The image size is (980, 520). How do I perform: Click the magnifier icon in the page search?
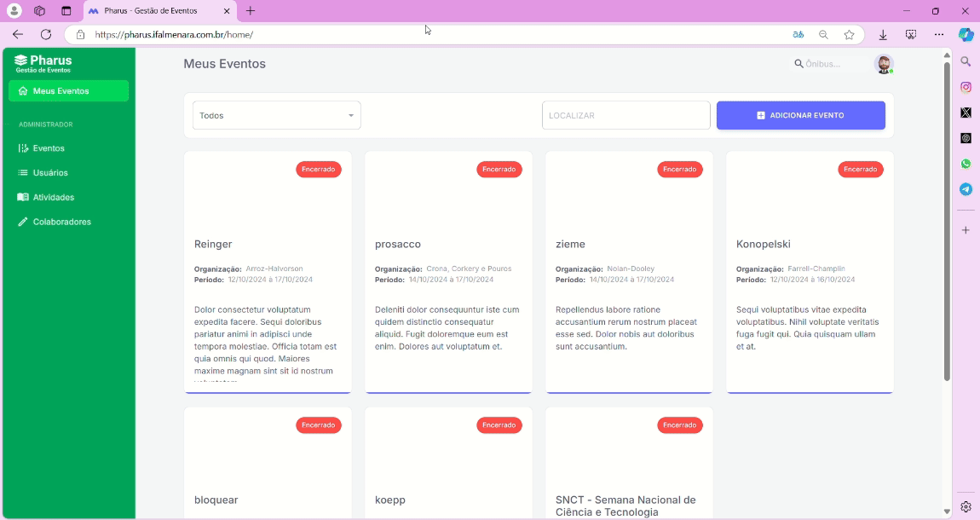point(798,64)
